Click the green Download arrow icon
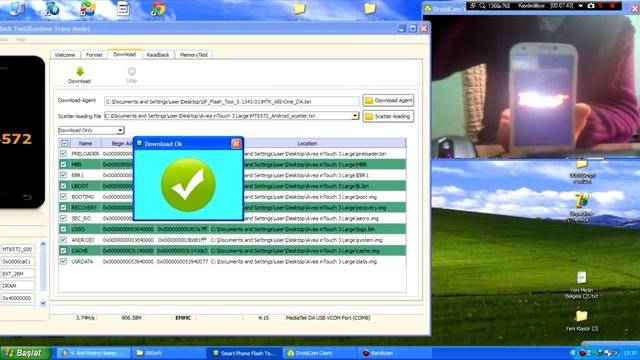Viewport: 640px width, 360px height. [x=80, y=71]
